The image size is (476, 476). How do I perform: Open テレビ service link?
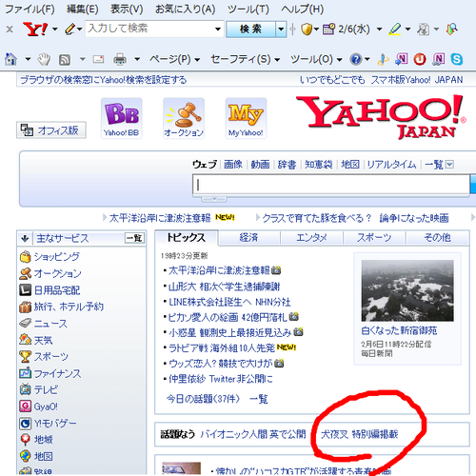click(46, 390)
